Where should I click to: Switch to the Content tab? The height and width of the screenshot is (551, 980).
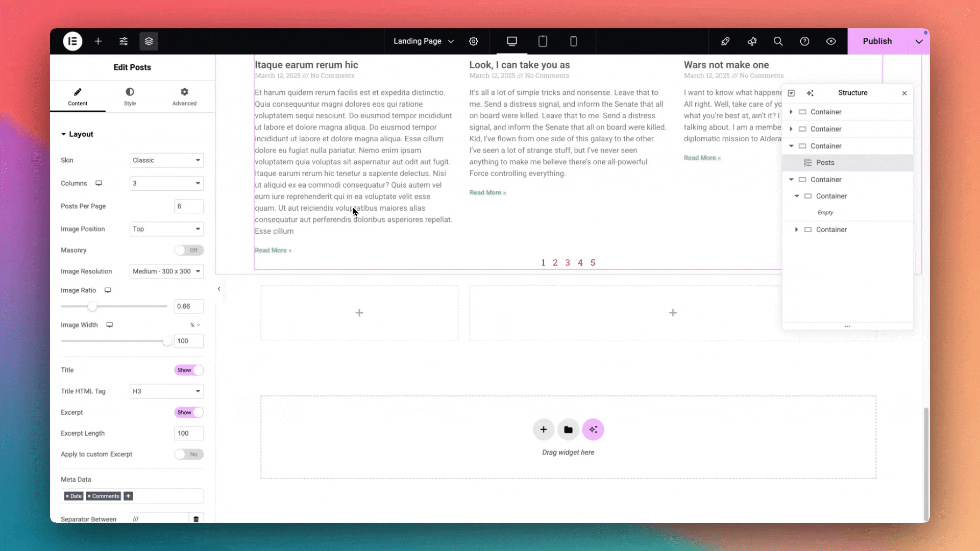tap(78, 96)
